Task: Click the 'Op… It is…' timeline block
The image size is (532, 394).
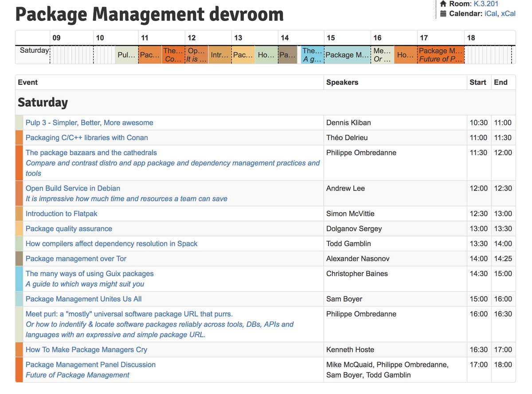Action: coord(196,55)
